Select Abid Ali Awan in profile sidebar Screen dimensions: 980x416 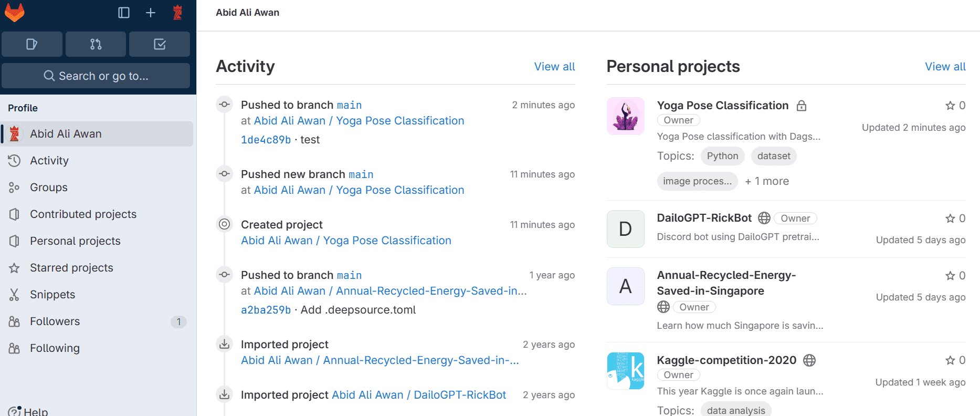point(98,134)
